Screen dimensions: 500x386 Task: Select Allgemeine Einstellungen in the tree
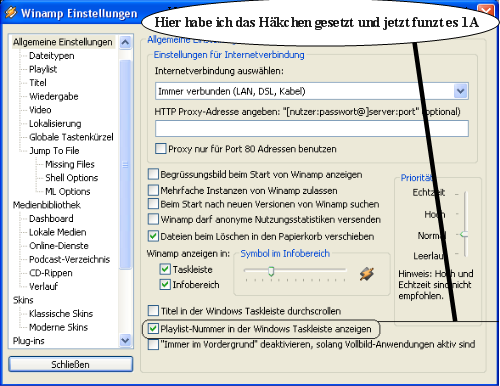click(63, 42)
